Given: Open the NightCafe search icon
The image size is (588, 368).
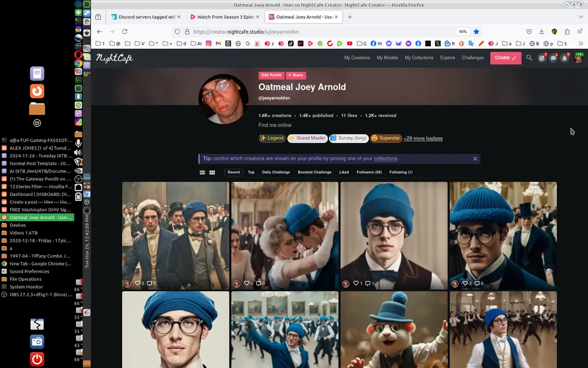Looking at the screenshot, I should [x=529, y=58].
